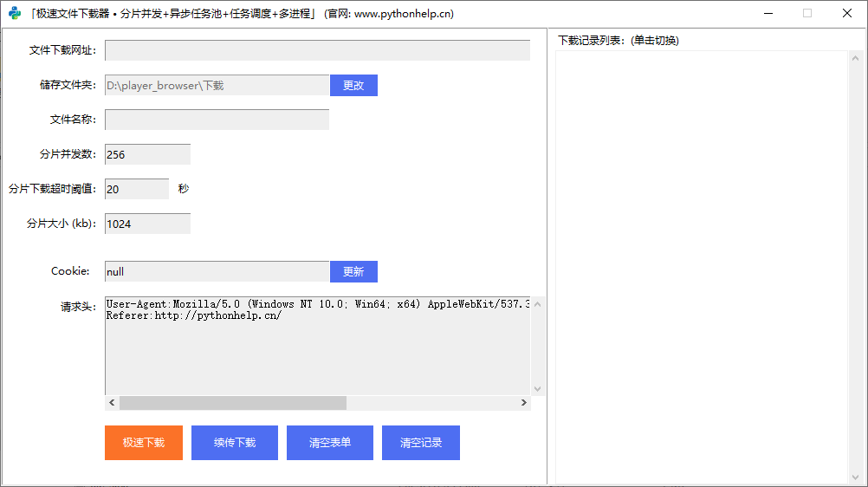Screen dimensions: 868x487
Task: Start download with orange 极速下载 button
Action: (x=144, y=443)
